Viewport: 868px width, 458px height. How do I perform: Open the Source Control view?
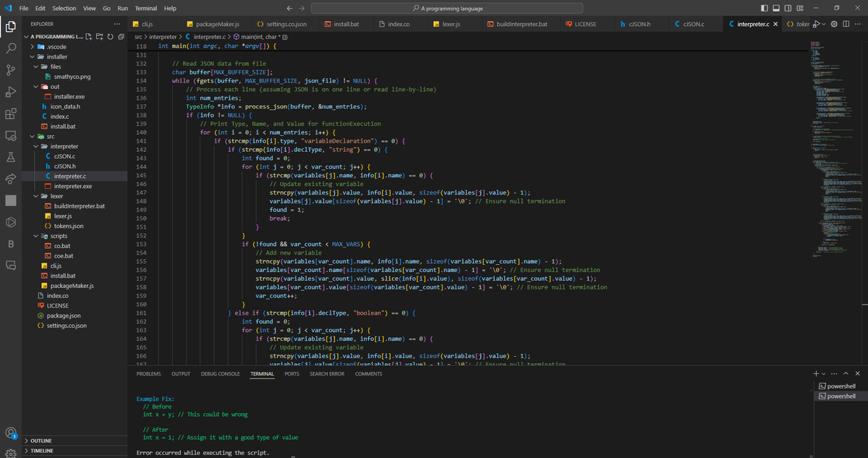(11, 70)
